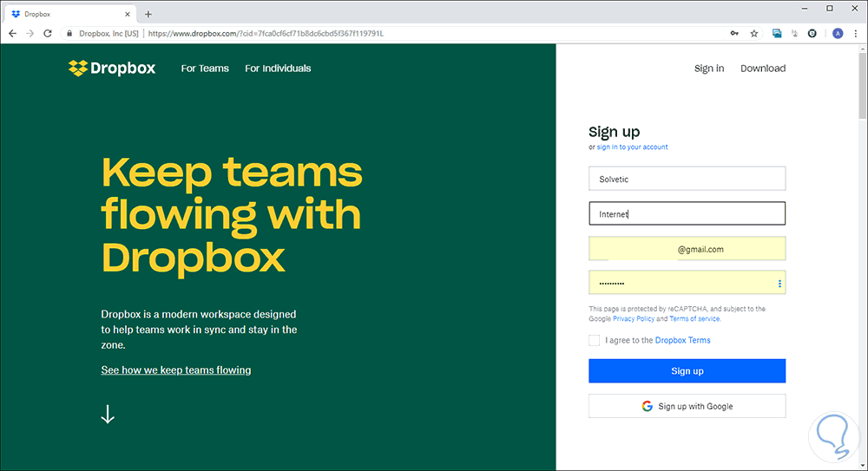Click the downward arrow below the hero text

tap(108, 414)
